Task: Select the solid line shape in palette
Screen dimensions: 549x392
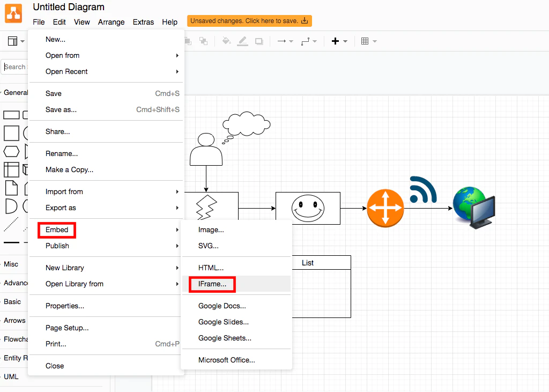Action: point(11,242)
